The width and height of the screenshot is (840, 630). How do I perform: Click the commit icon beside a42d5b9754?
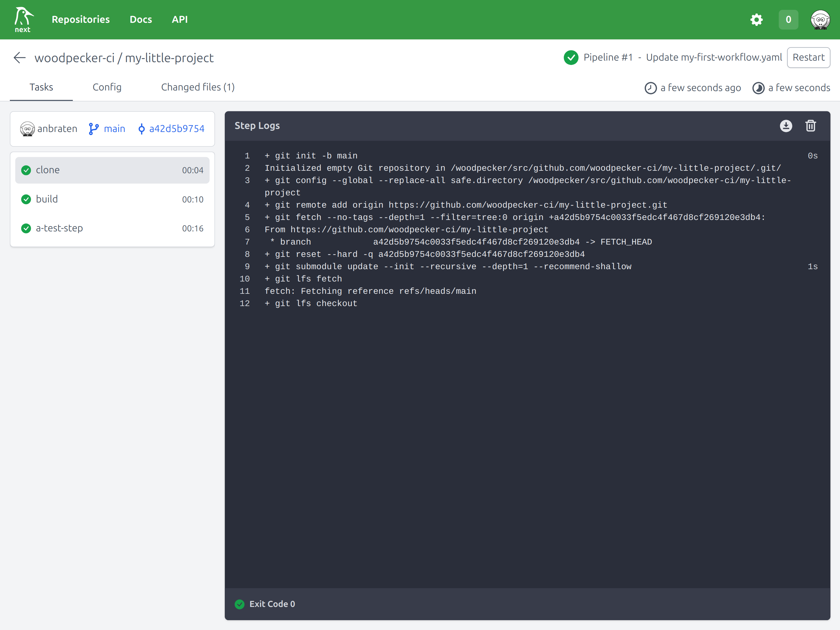click(x=141, y=129)
